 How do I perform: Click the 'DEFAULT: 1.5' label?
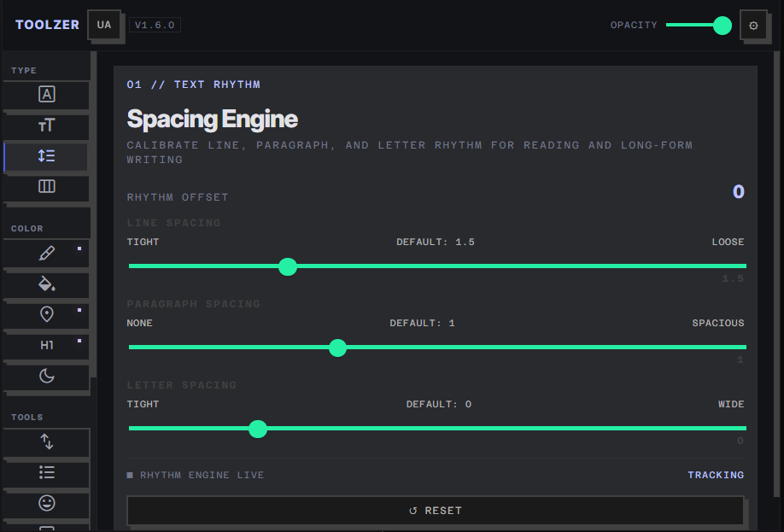tap(436, 242)
